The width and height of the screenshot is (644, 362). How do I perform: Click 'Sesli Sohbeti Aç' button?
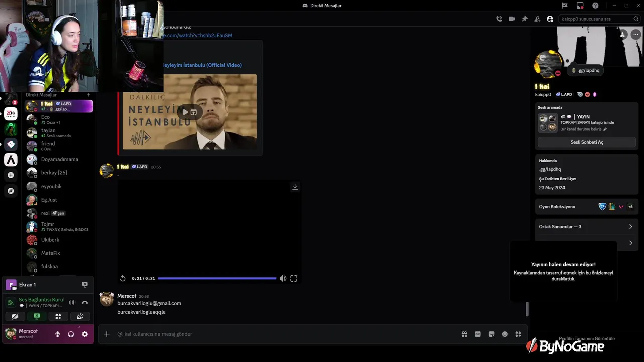point(587,142)
